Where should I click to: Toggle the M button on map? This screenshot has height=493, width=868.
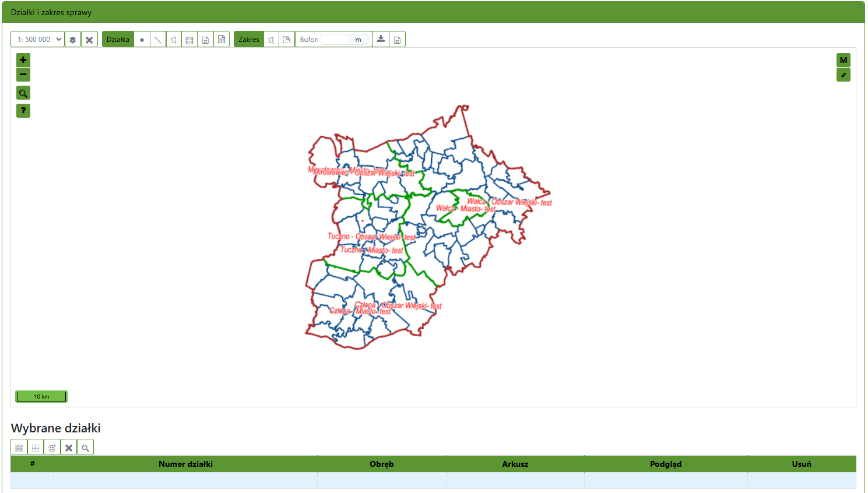[x=843, y=60]
